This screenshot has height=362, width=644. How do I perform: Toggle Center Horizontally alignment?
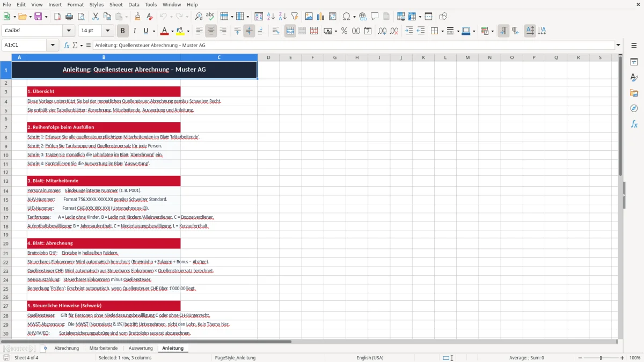[x=211, y=31]
